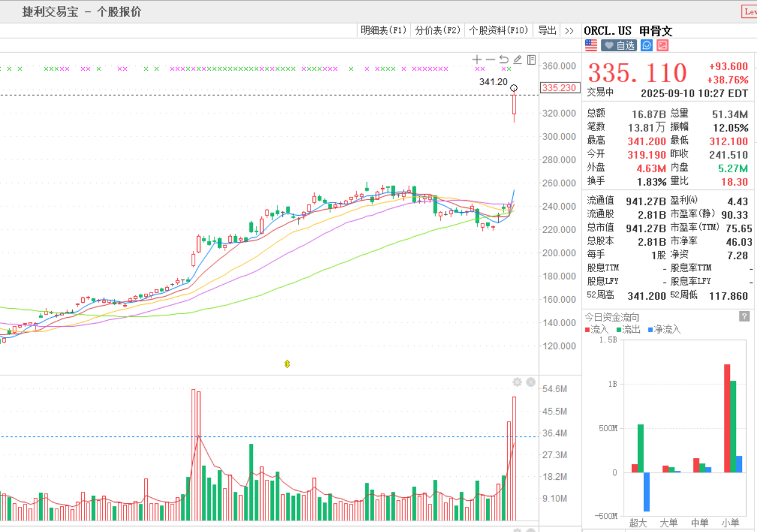Click the yellow dollar marker on chart
This screenshot has height=532, width=757.
click(x=287, y=363)
